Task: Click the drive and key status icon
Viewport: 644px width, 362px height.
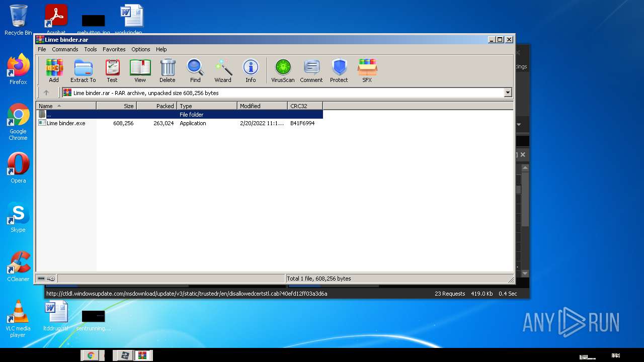Action: pyautogui.click(x=46, y=279)
